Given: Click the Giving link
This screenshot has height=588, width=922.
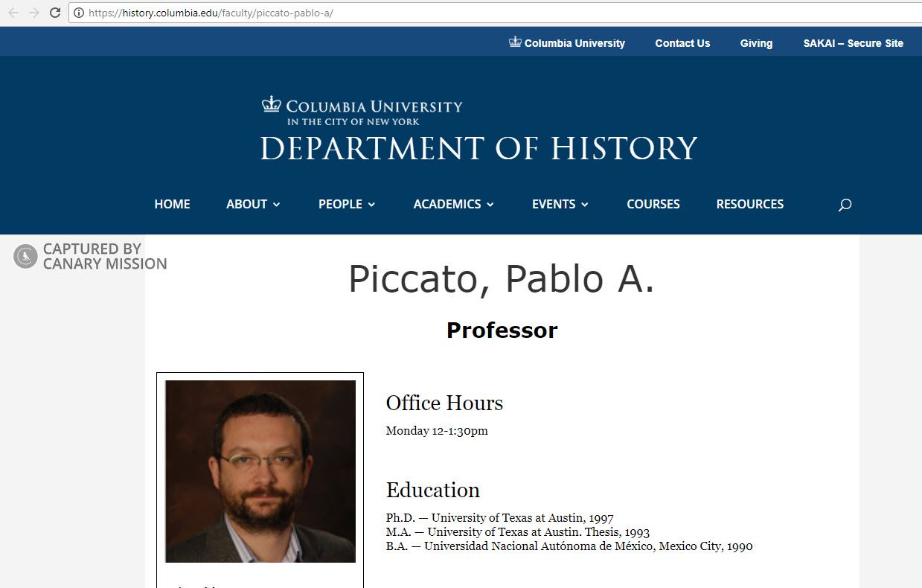Looking at the screenshot, I should click(756, 43).
